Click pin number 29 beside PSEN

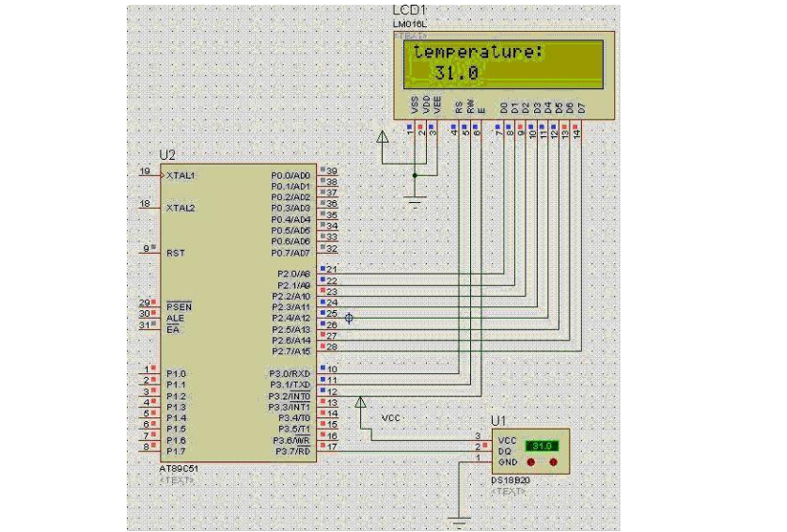145,302
